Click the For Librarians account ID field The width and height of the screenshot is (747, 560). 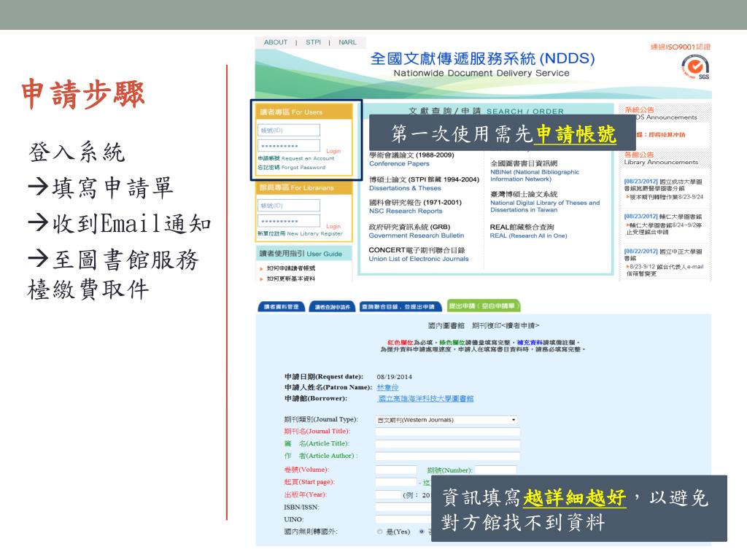[289, 206]
